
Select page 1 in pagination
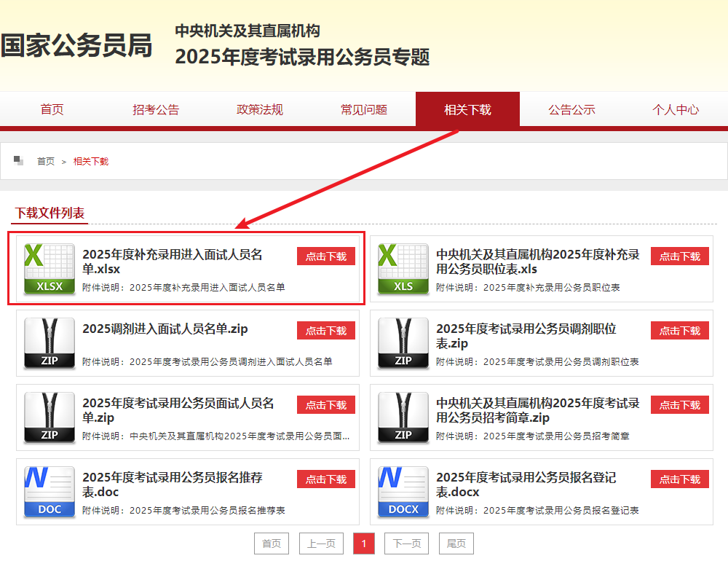pyautogui.click(x=363, y=544)
